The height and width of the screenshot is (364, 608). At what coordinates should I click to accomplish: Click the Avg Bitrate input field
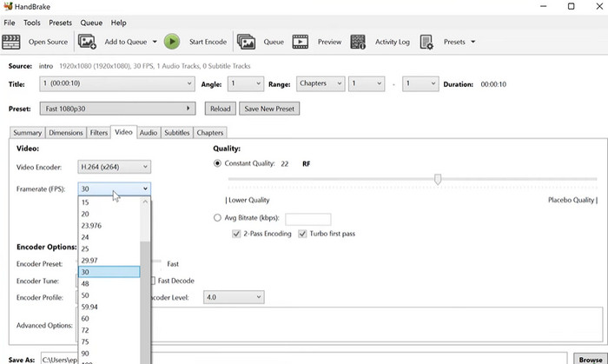(307, 219)
